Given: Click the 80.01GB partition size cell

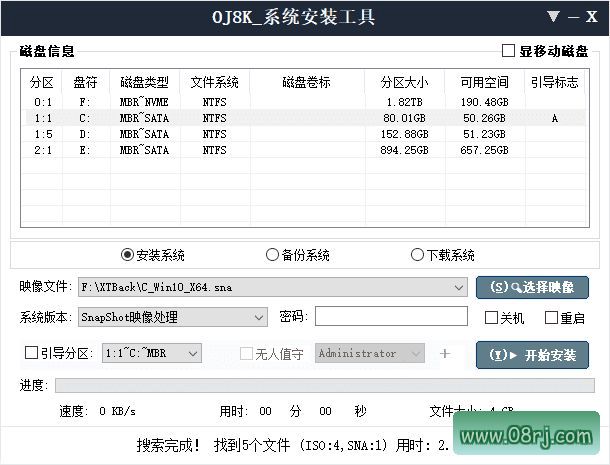Looking at the screenshot, I should coord(405,118).
